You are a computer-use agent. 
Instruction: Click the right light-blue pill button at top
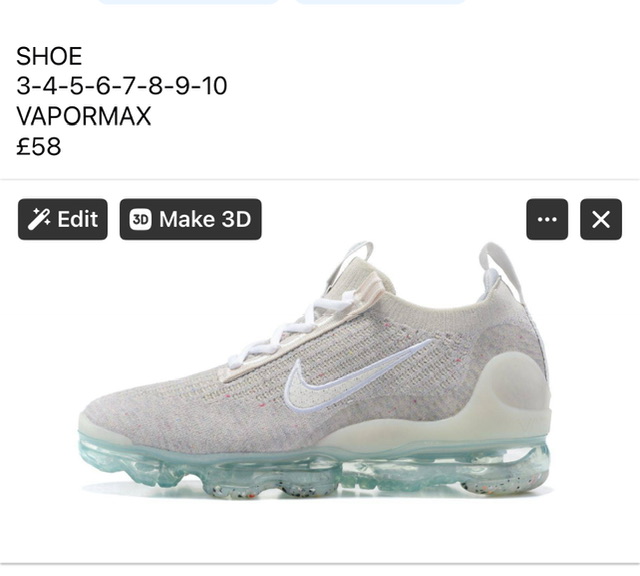[380, 2]
